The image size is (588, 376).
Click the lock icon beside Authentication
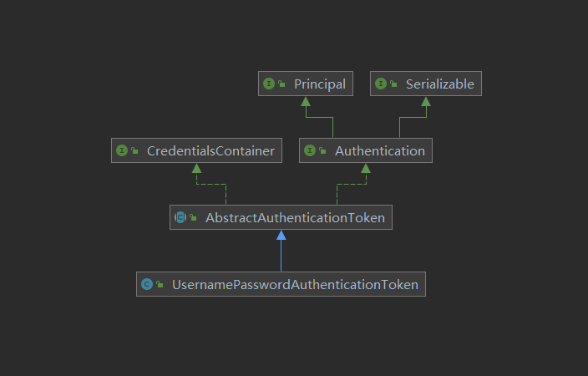(322, 152)
